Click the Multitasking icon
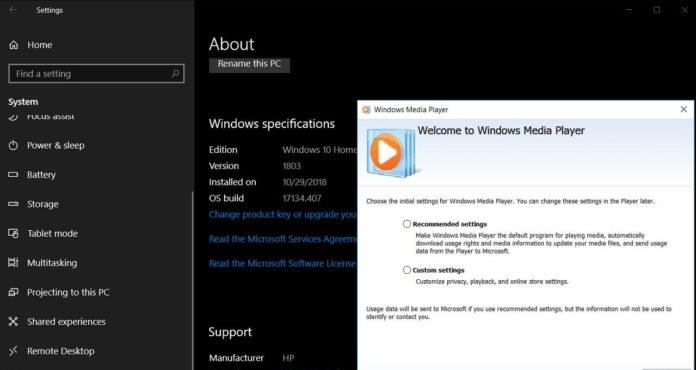Viewport: 696px width, 370px height. (14, 263)
